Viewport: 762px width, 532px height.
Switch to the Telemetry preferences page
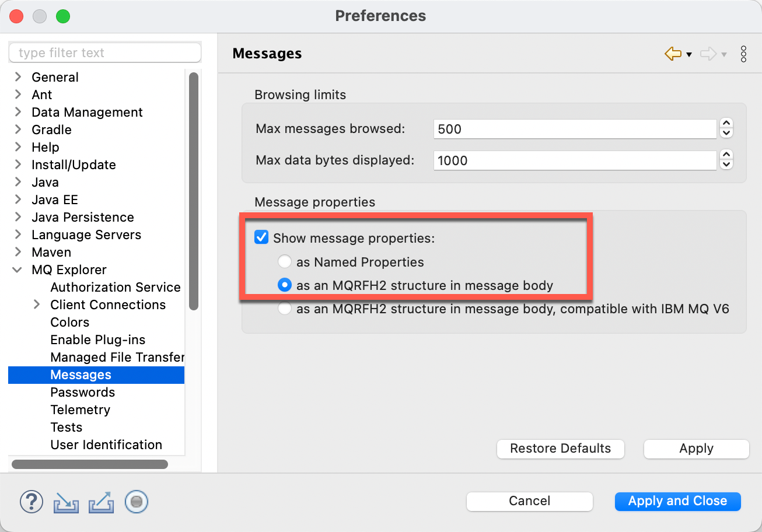pyautogui.click(x=80, y=409)
